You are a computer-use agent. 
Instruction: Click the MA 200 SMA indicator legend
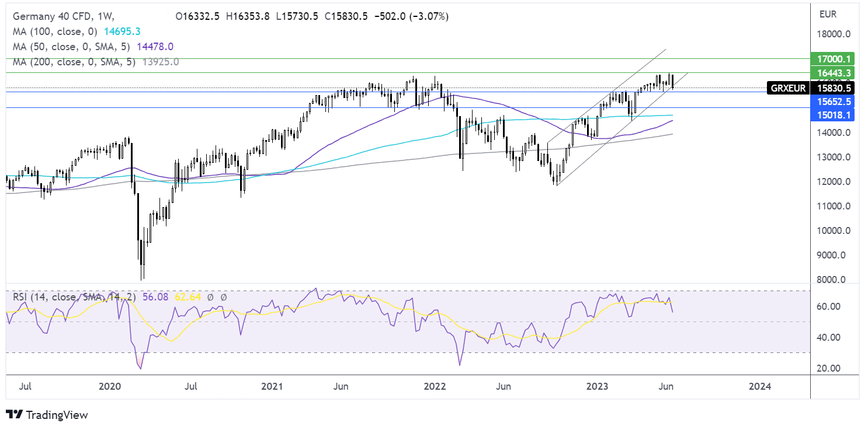pos(96,61)
